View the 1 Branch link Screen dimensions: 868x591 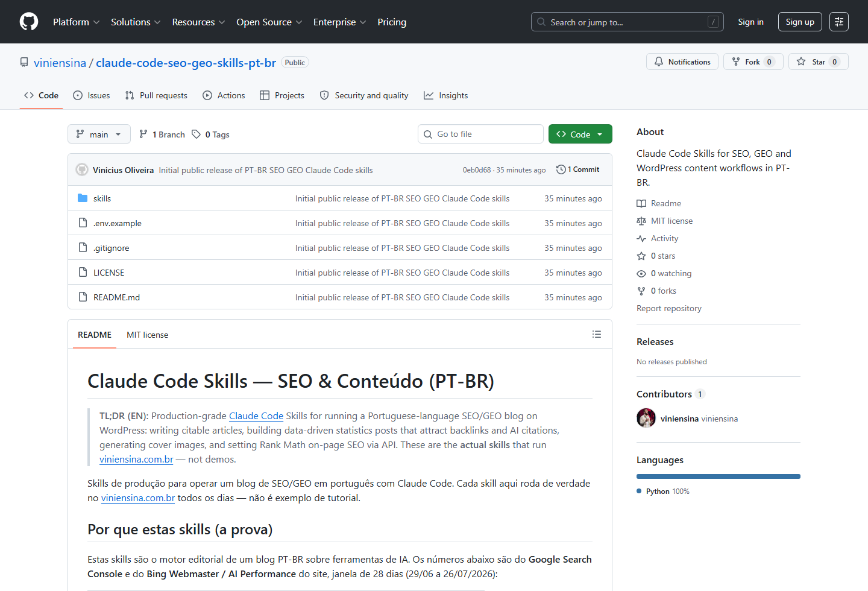click(x=162, y=134)
